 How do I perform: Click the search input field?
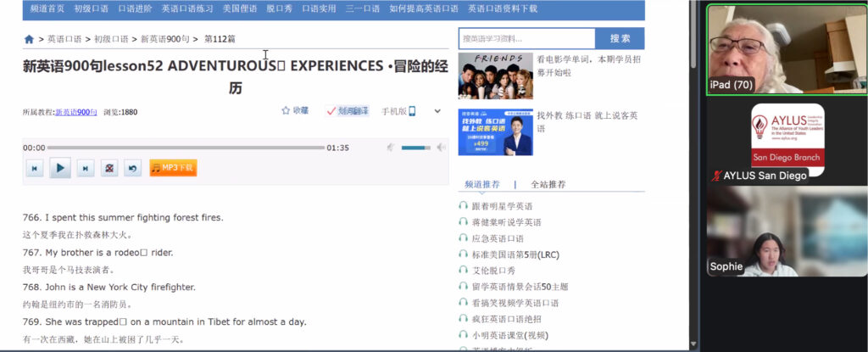(x=526, y=38)
